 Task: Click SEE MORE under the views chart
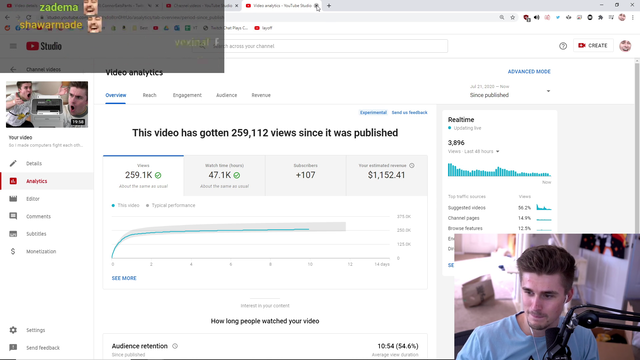click(x=124, y=278)
